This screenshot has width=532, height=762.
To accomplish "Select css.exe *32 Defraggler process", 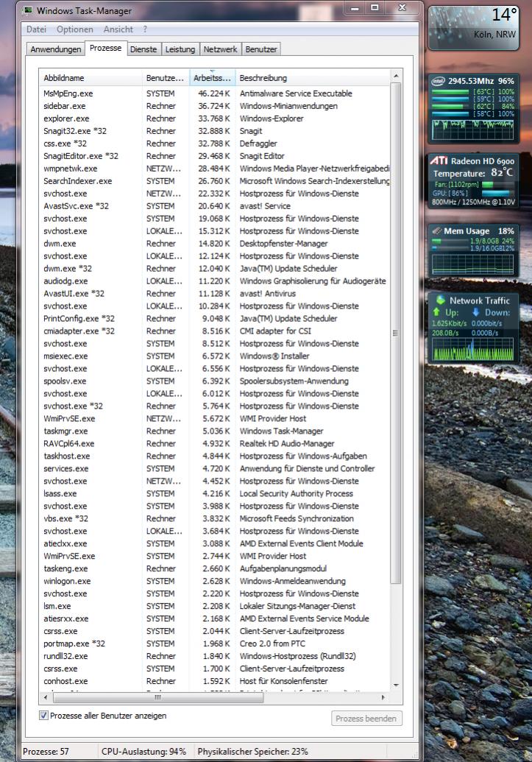I will 215,144.
